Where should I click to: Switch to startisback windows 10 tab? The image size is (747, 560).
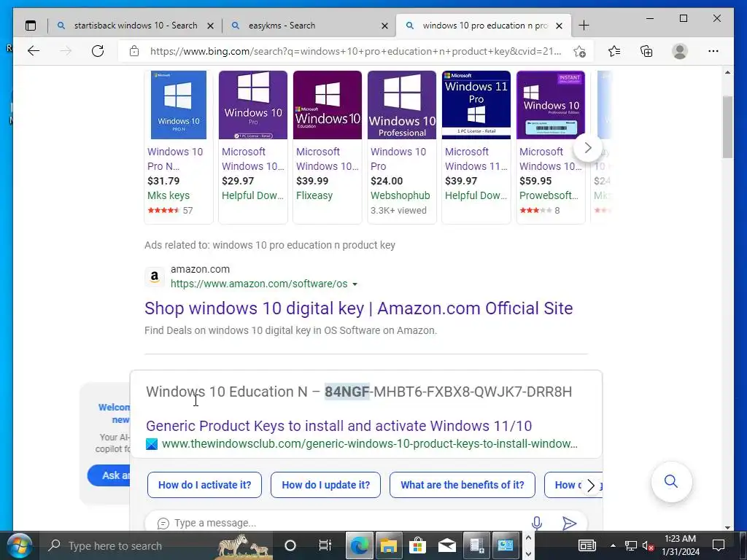point(135,26)
